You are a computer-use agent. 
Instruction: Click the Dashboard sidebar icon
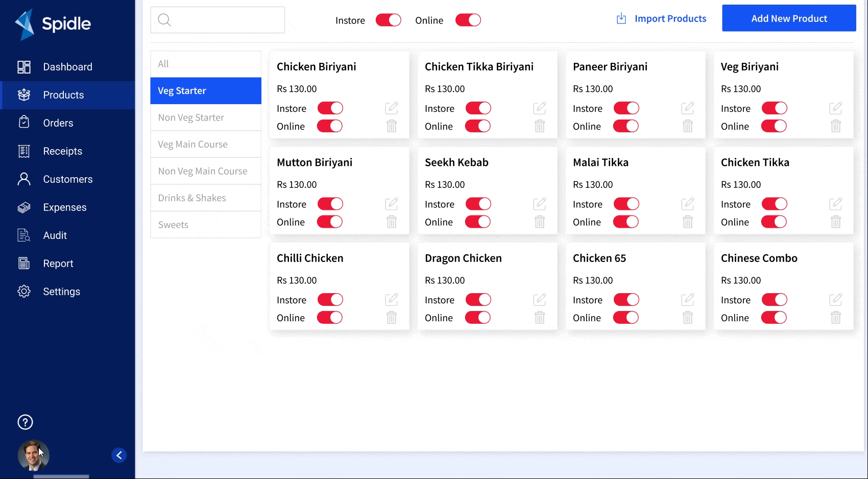(24, 67)
